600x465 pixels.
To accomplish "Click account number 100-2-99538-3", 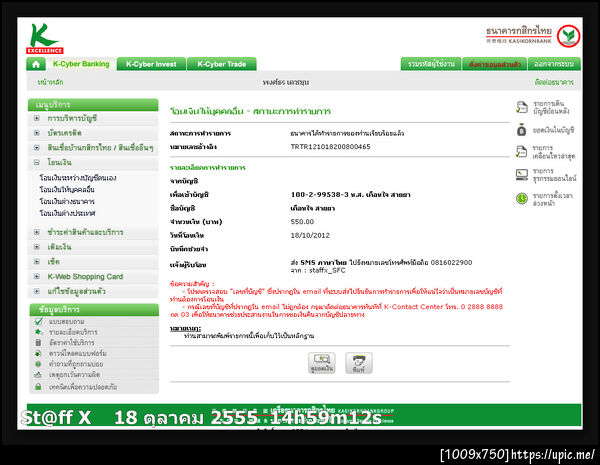I will coord(321,194).
